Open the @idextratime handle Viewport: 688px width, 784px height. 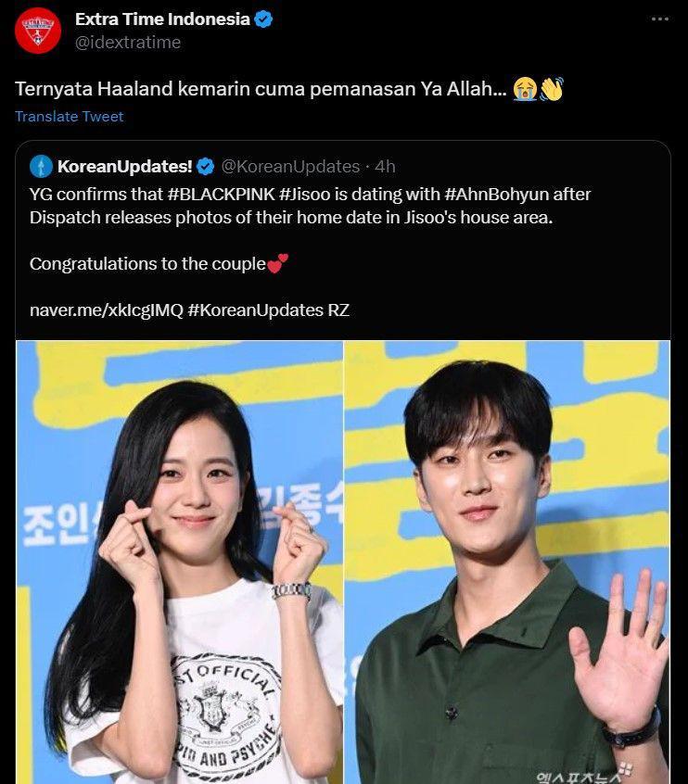(128, 43)
